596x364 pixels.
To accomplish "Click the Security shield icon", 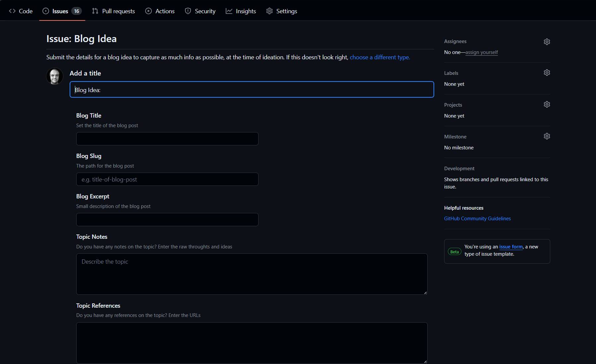I will [x=188, y=11].
